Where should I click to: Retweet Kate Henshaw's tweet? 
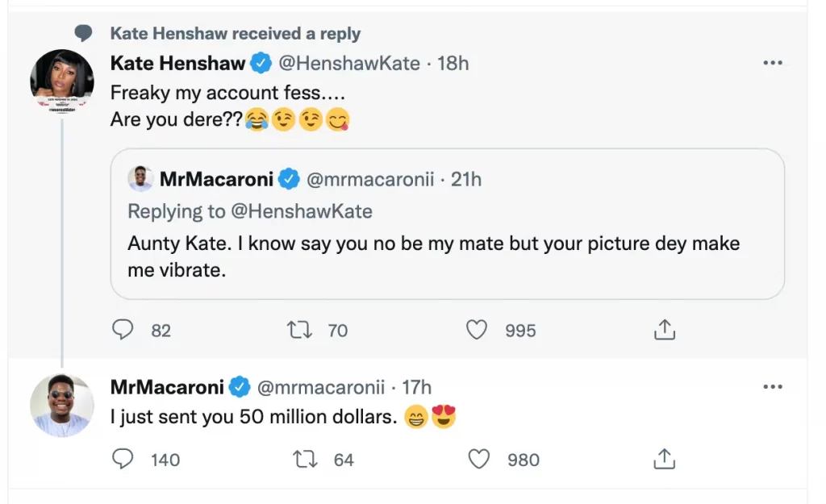coord(300,330)
